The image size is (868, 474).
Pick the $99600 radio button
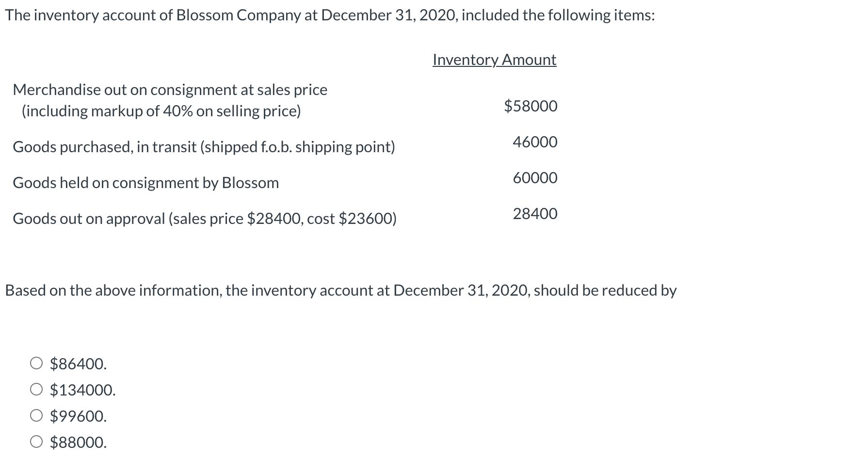(x=36, y=416)
